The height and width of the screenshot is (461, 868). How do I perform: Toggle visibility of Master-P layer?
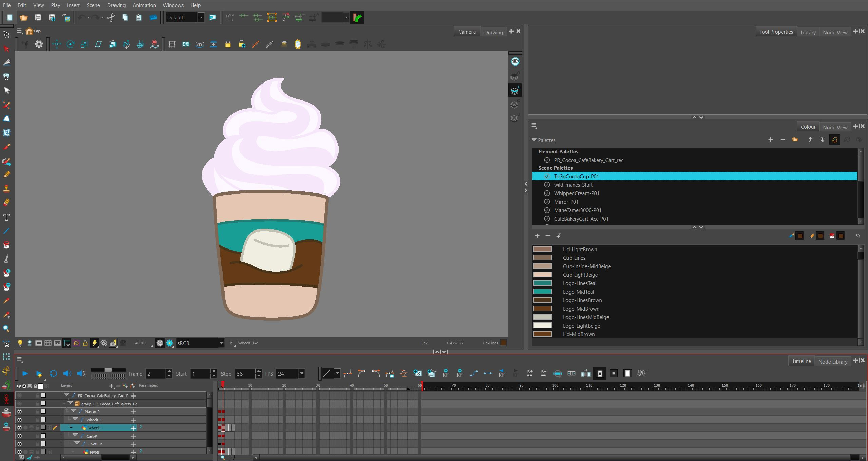point(20,412)
